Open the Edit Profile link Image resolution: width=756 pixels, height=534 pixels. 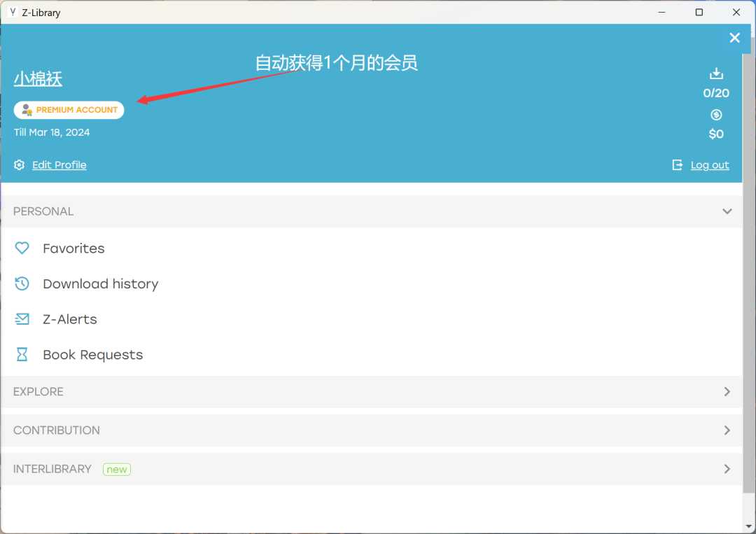pyautogui.click(x=59, y=165)
